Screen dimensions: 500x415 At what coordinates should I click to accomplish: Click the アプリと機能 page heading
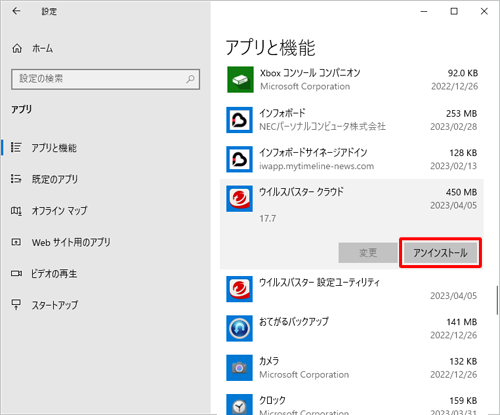270,47
